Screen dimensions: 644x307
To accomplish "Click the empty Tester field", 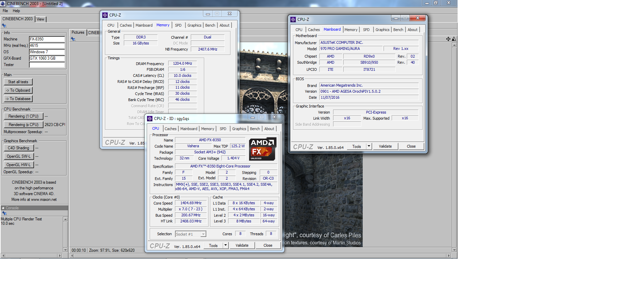I will coord(47,65).
